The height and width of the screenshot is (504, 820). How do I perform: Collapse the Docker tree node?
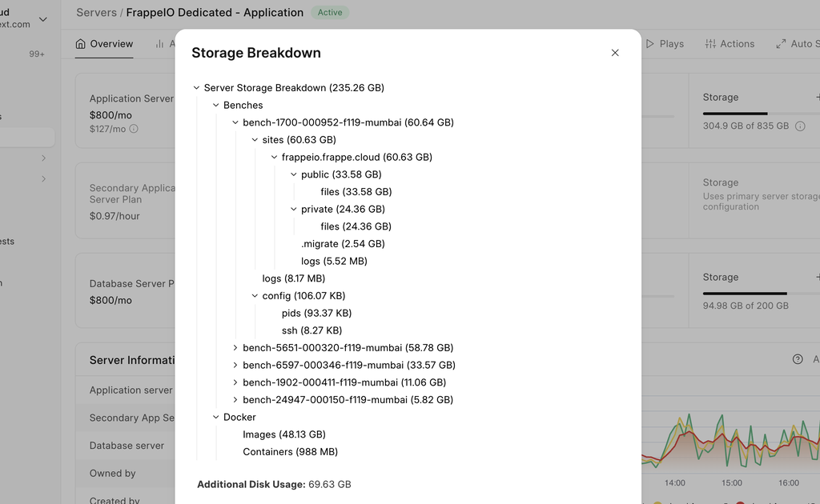216,418
